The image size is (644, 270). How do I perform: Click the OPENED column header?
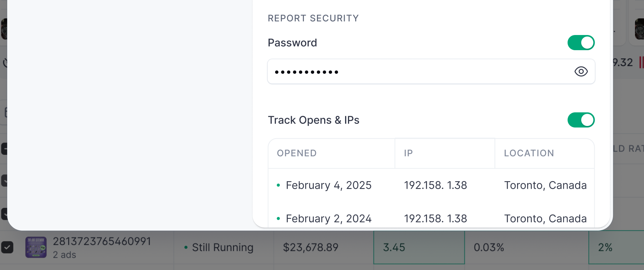pos(296,153)
